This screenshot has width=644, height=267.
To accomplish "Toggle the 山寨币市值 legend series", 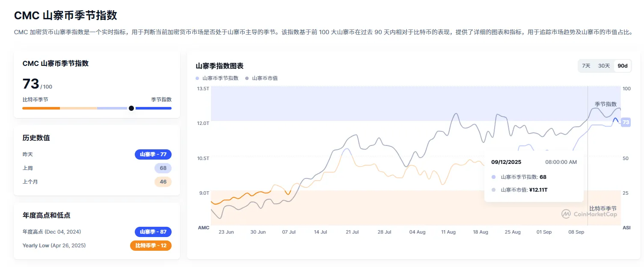I will (261, 78).
